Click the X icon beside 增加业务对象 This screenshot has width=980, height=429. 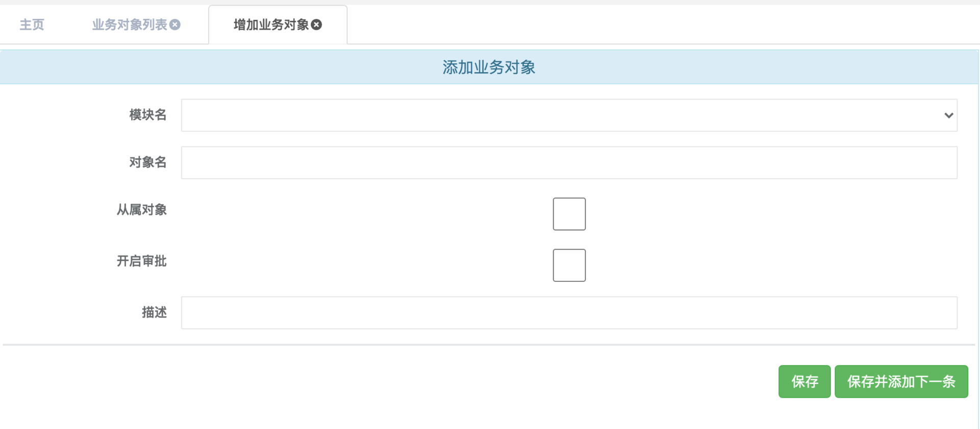[x=317, y=24]
